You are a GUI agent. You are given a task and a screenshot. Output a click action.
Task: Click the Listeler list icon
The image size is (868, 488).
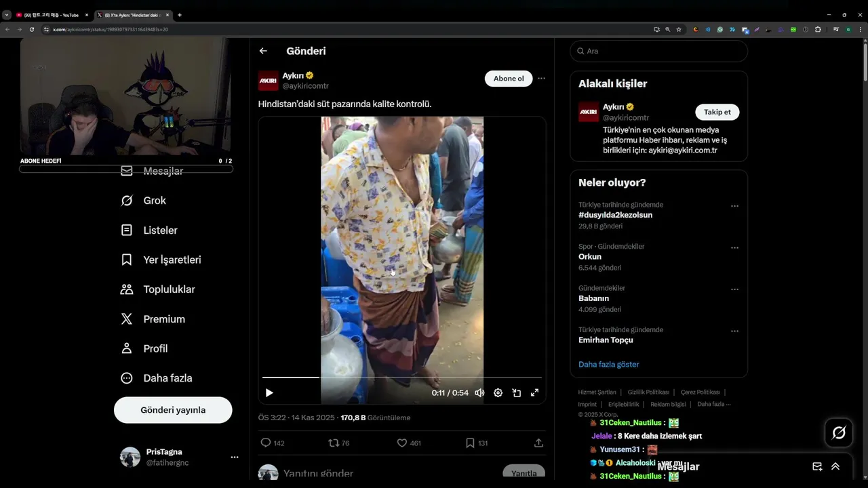127,230
